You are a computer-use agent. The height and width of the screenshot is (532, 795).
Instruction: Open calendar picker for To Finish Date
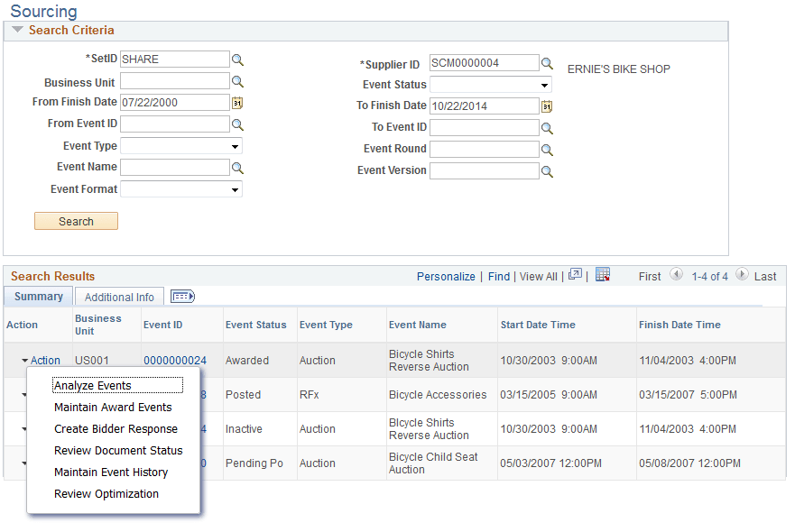click(549, 105)
